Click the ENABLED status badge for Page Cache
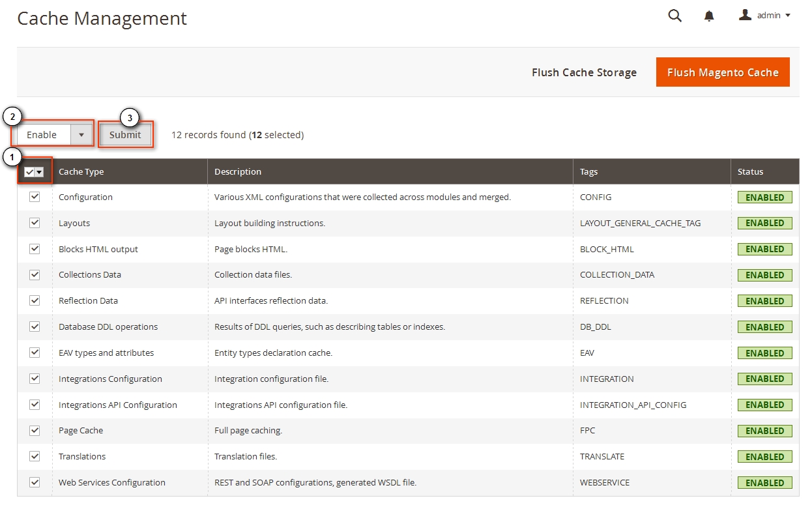The height and width of the screenshot is (507, 812). (764, 431)
